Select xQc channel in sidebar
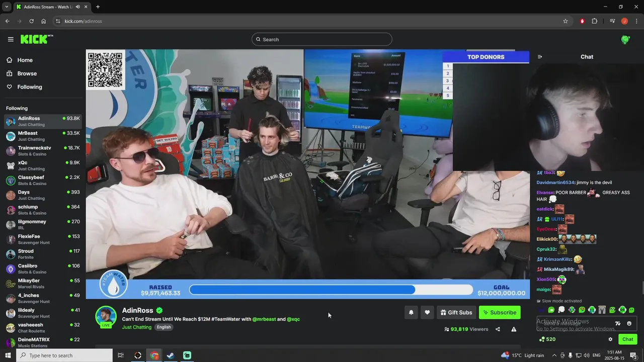644x362 pixels. tap(43, 165)
